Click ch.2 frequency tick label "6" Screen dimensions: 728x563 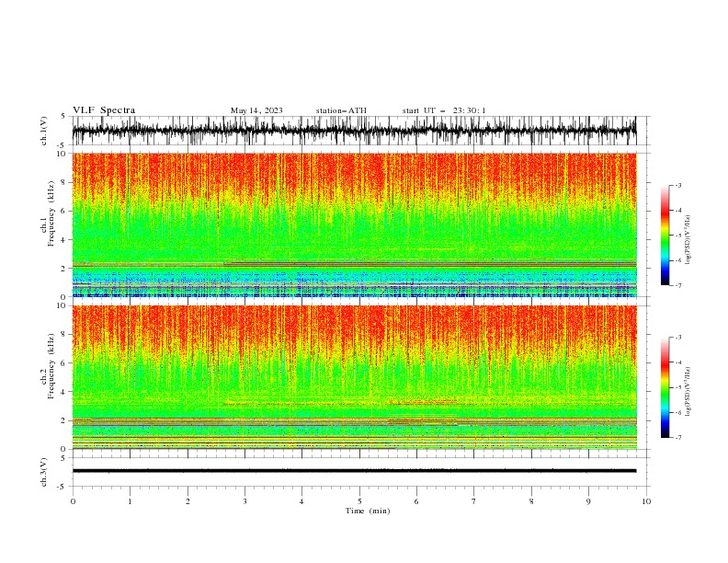click(64, 363)
